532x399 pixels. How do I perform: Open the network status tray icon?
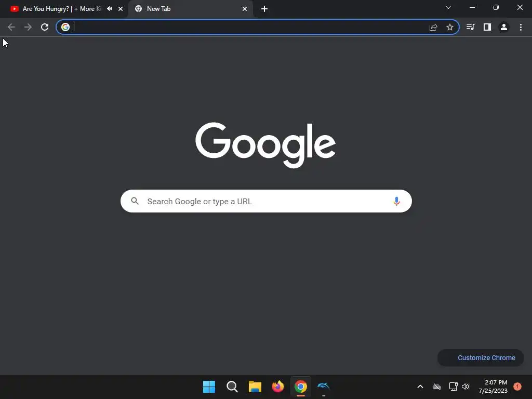coord(453,387)
